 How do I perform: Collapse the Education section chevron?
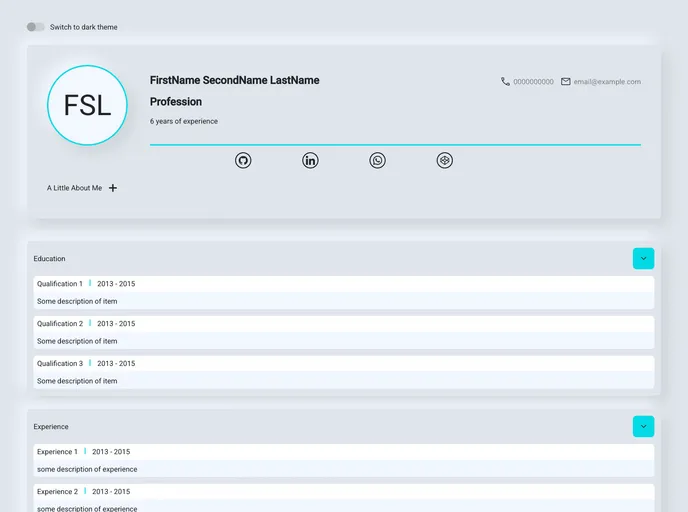[x=643, y=259]
